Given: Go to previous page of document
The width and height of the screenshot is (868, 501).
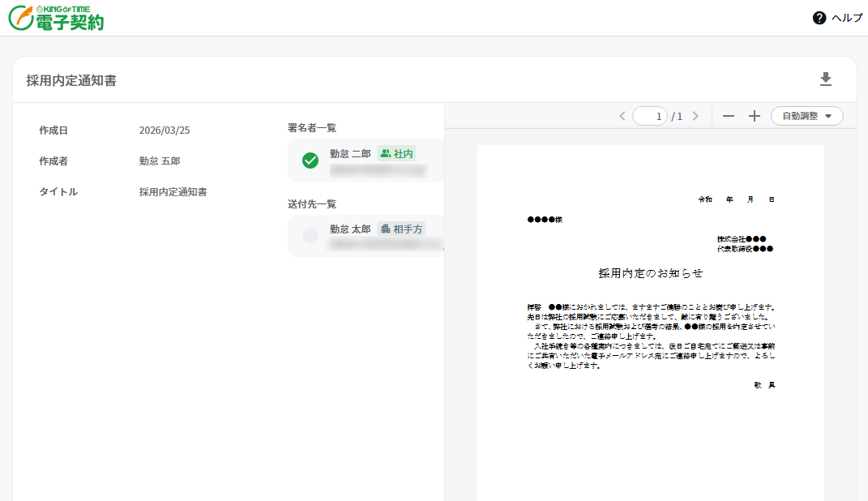Looking at the screenshot, I should tap(622, 116).
